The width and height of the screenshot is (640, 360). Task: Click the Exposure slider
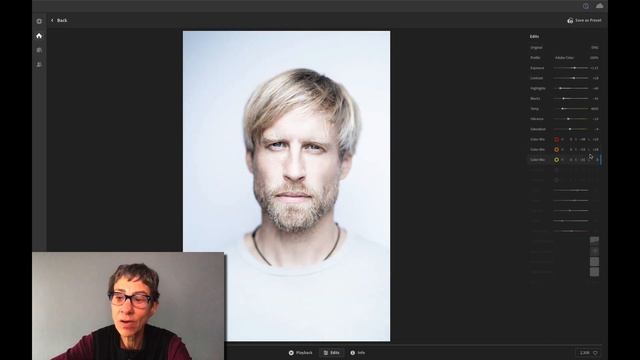pyautogui.click(x=571, y=68)
